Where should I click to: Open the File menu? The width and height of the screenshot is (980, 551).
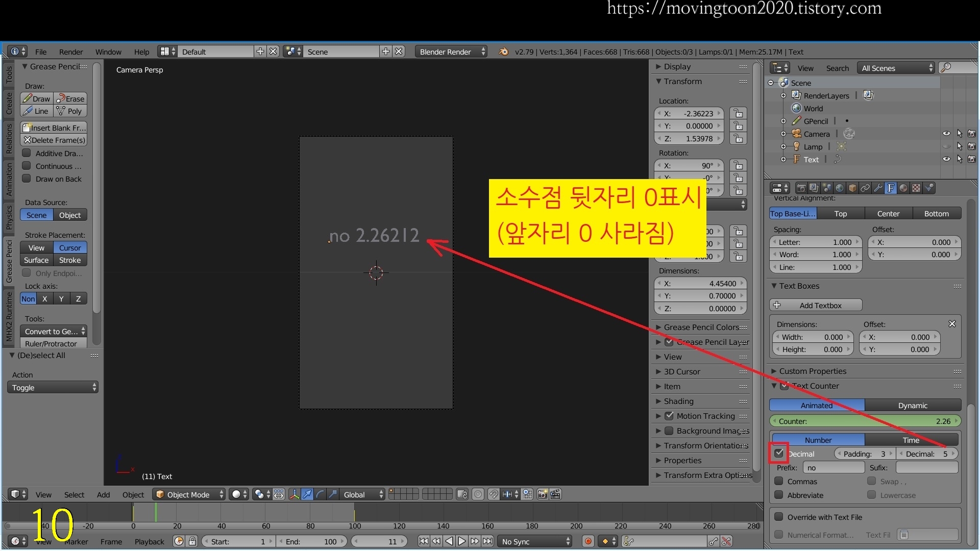point(41,52)
